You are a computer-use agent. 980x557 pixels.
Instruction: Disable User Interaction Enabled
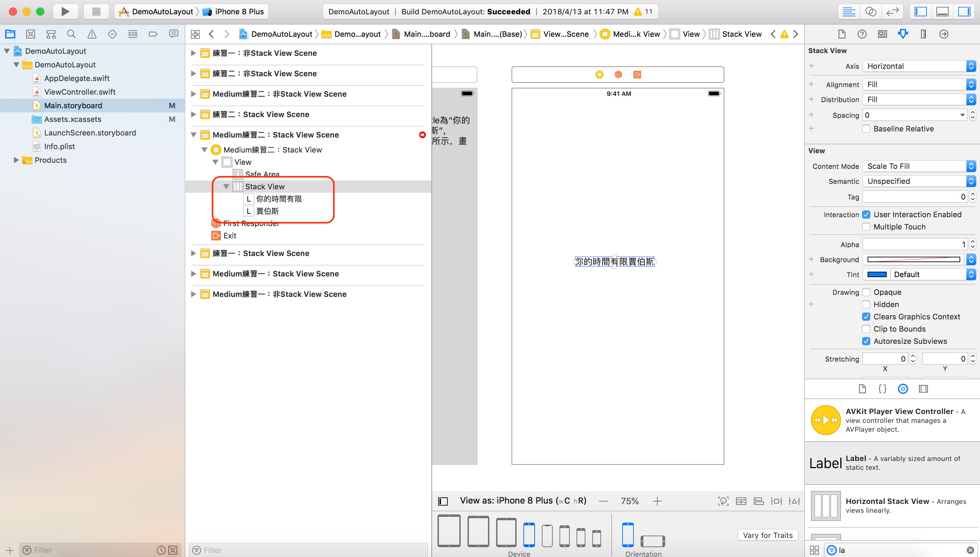pos(867,214)
